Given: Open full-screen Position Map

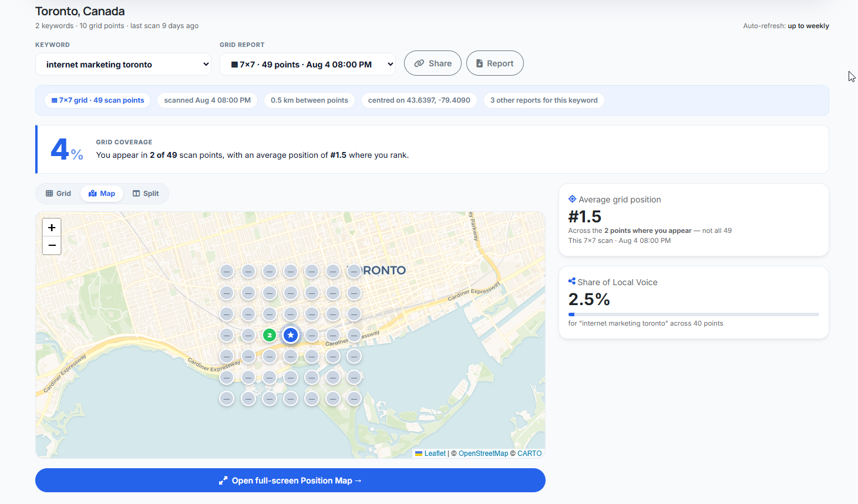Looking at the screenshot, I should 290,481.
